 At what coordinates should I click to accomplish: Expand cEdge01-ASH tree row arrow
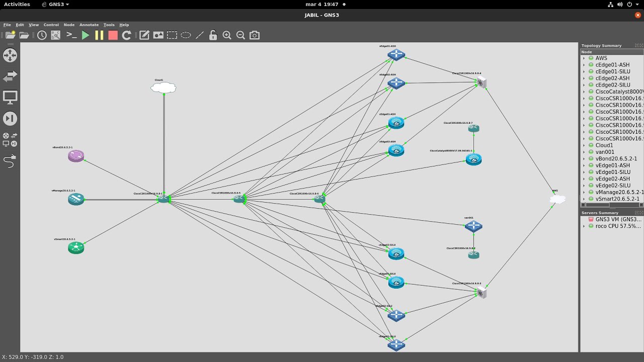[x=584, y=65]
